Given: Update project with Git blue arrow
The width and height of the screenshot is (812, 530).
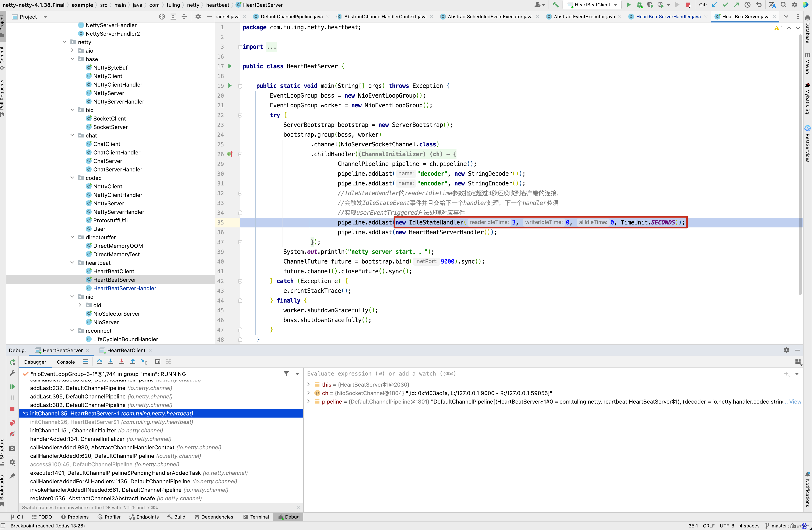Looking at the screenshot, I should coord(714,5).
